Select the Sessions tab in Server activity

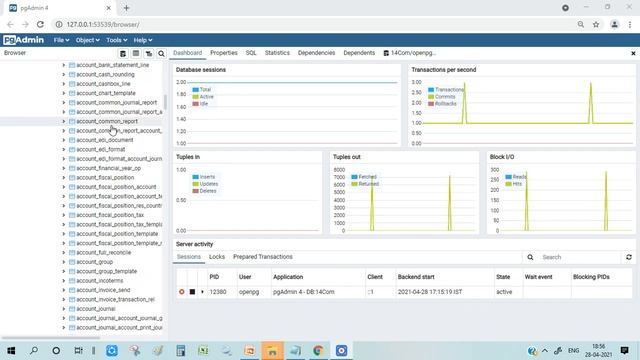coord(189,257)
